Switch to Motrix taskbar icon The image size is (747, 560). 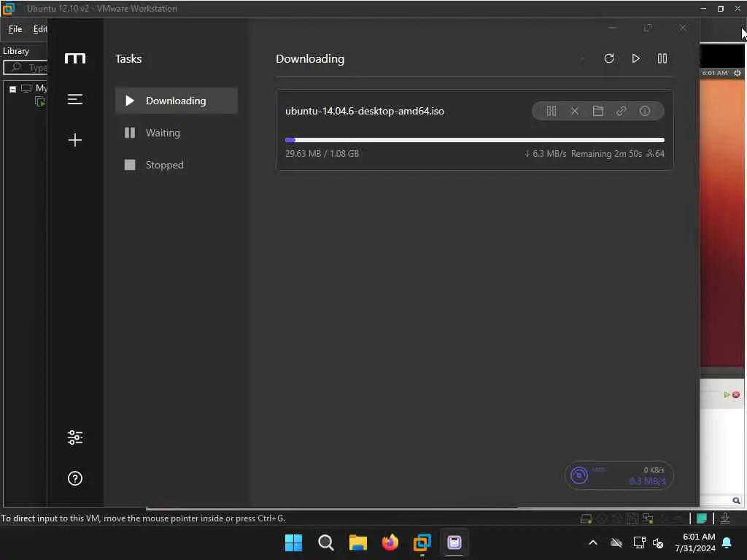(454, 542)
